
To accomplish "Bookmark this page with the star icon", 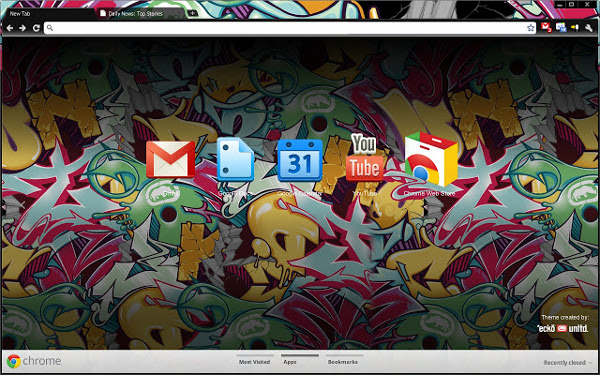I will (x=530, y=28).
